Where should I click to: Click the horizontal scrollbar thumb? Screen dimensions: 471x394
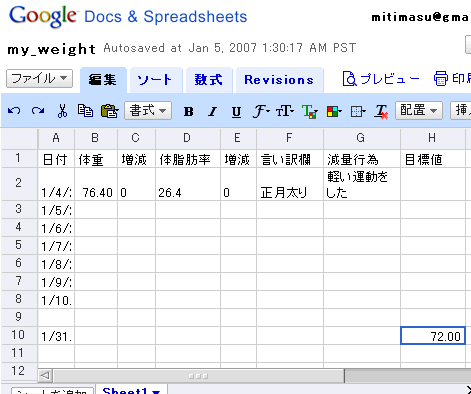coord(198,376)
